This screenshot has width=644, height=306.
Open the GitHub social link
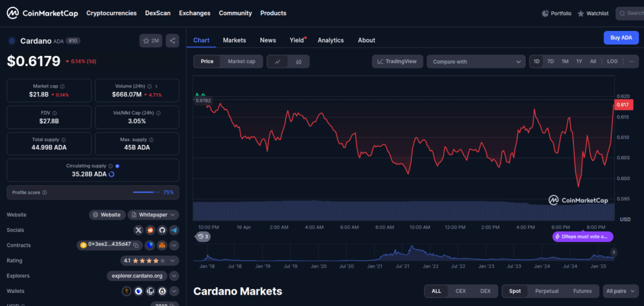162,230
